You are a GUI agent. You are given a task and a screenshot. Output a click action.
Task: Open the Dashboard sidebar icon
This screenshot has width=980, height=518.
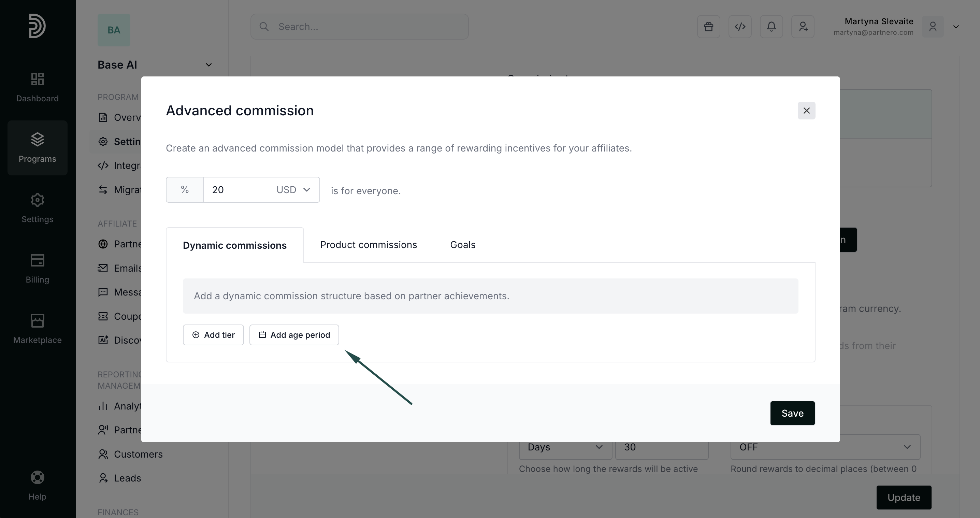pyautogui.click(x=37, y=79)
